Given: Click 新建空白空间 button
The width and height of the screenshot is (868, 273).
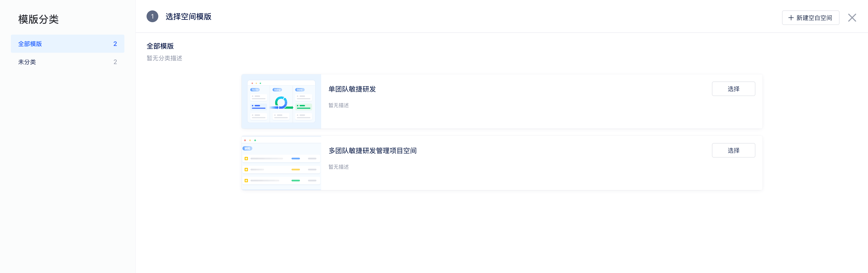Looking at the screenshot, I should [x=810, y=18].
